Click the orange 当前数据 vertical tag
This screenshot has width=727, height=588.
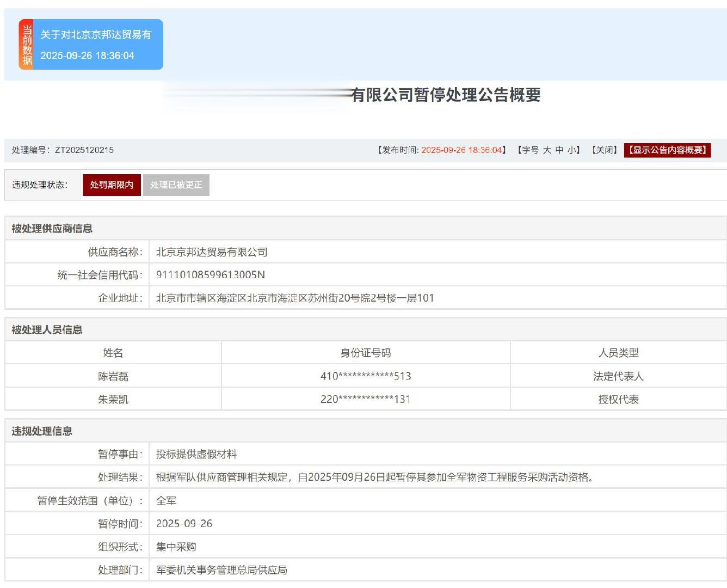point(27,45)
